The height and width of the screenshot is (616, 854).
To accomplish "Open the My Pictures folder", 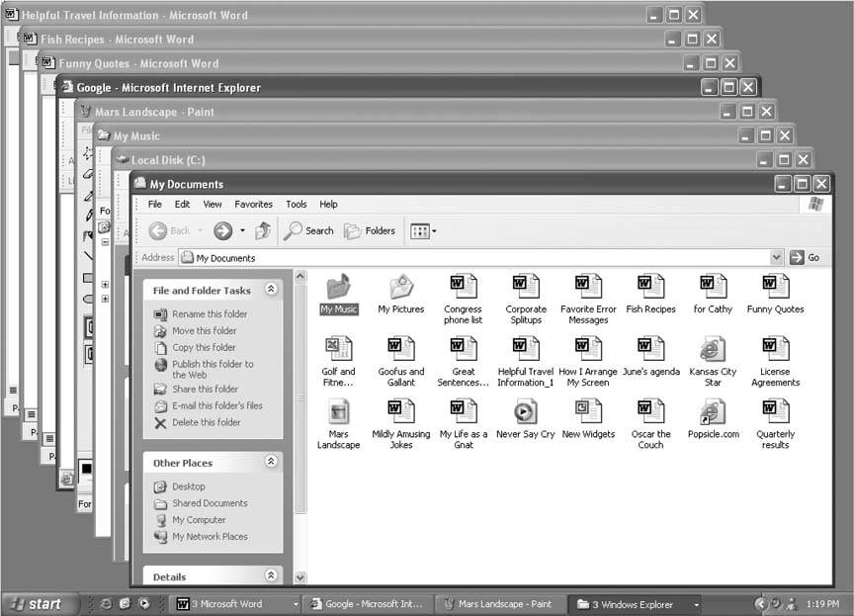I will tap(400, 288).
